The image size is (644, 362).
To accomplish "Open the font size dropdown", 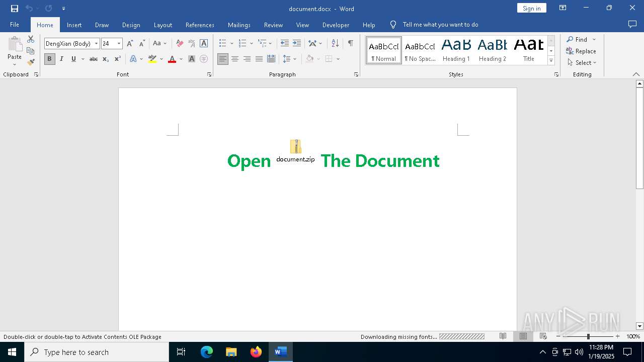I will [x=119, y=44].
